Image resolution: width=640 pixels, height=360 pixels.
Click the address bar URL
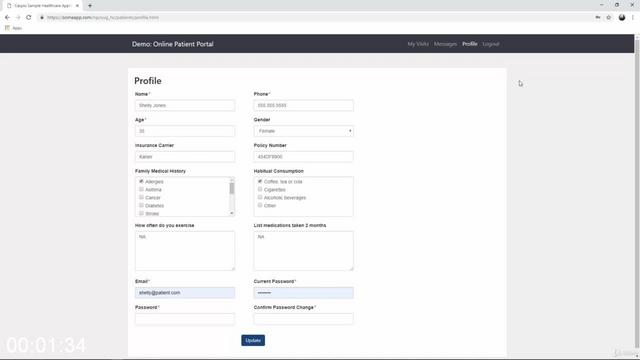point(102,18)
